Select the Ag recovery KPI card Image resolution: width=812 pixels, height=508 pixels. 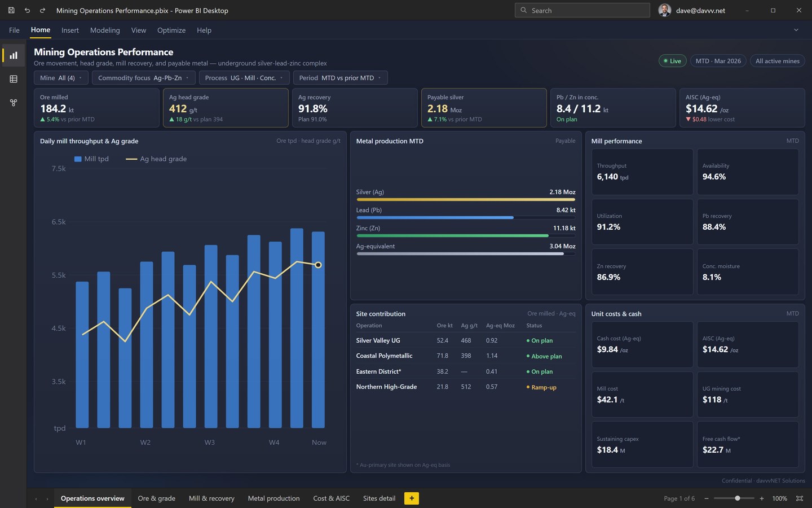pos(355,107)
